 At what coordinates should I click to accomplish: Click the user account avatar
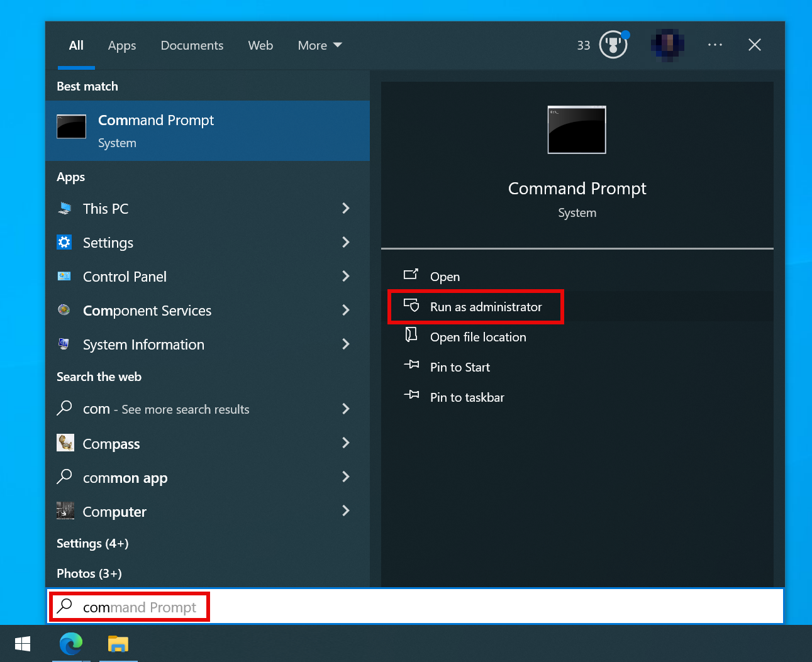tap(668, 44)
